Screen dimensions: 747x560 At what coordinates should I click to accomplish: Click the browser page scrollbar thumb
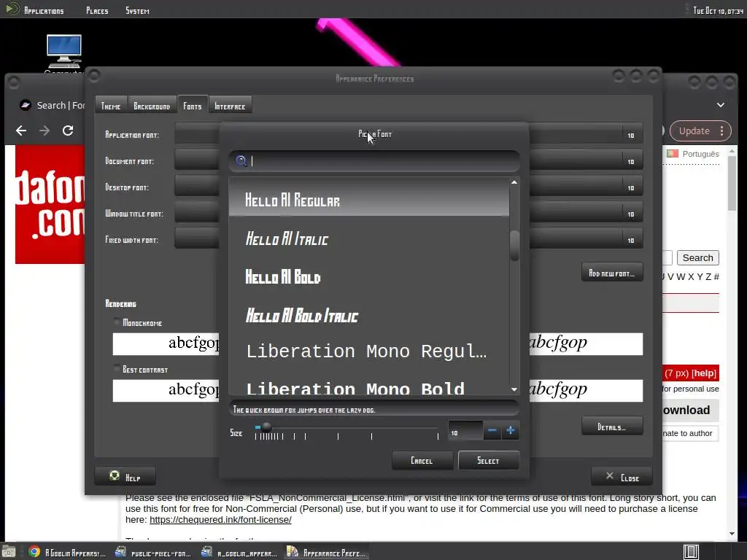732,183
